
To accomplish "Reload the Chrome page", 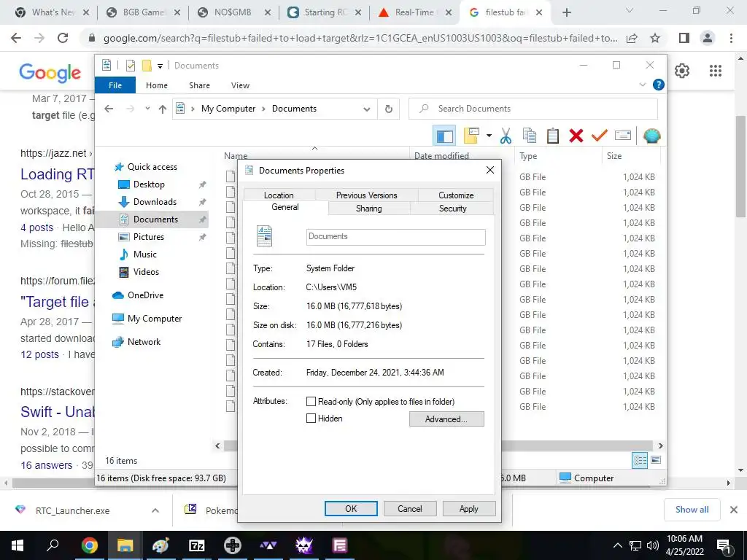I will click(63, 38).
